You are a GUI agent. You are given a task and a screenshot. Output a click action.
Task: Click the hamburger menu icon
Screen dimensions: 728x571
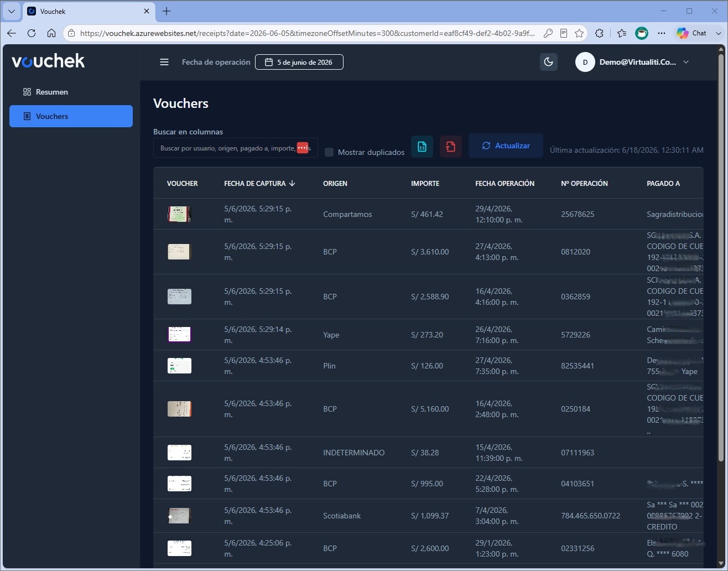(x=164, y=62)
